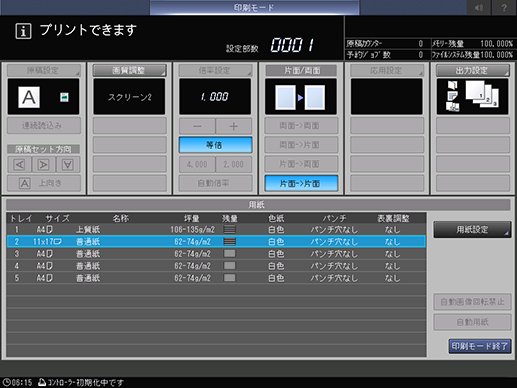This screenshot has height=388, width=517.
Task: Click the スクリーン2 screen setting display
Action: pos(129,97)
